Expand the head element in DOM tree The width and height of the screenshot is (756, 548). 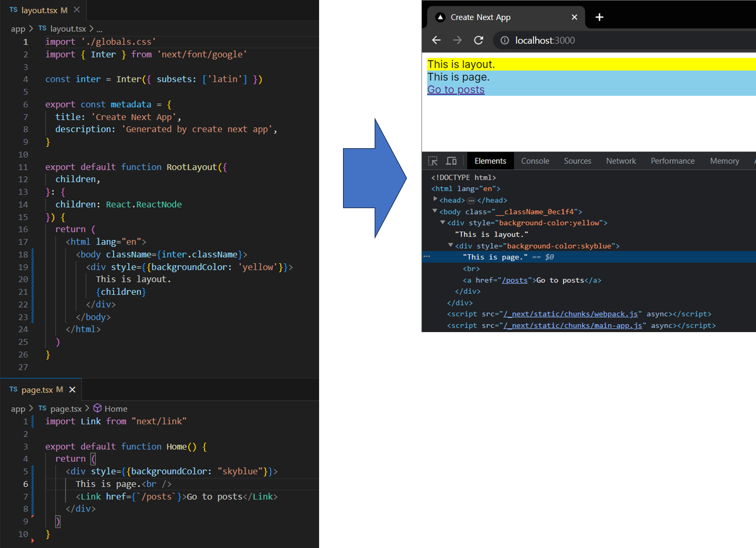pos(435,199)
